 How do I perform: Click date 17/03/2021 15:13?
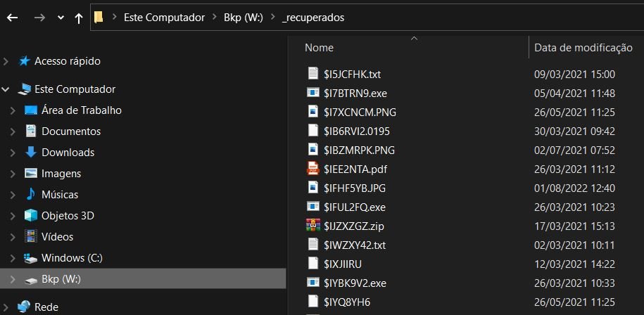pyautogui.click(x=574, y=226)
